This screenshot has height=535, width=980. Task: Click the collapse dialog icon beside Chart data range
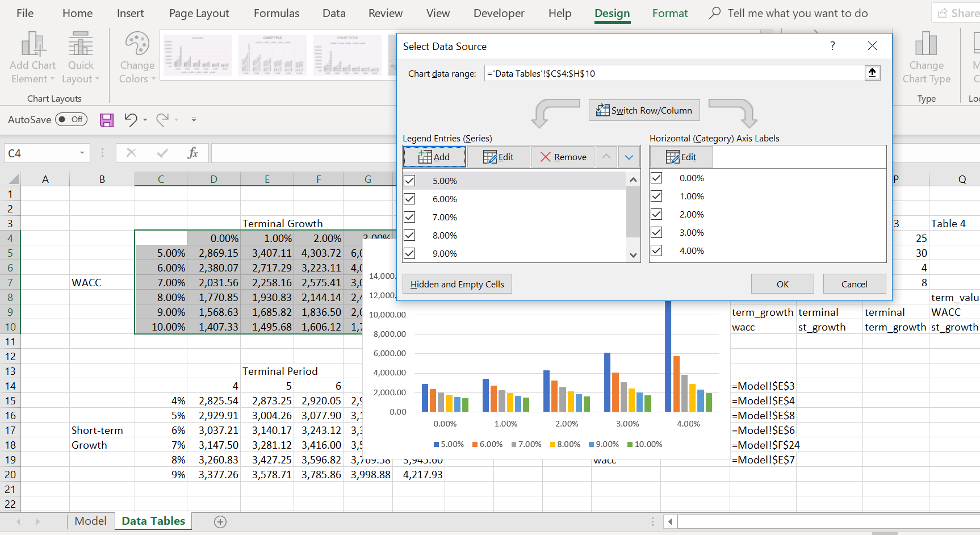point(872,73)
